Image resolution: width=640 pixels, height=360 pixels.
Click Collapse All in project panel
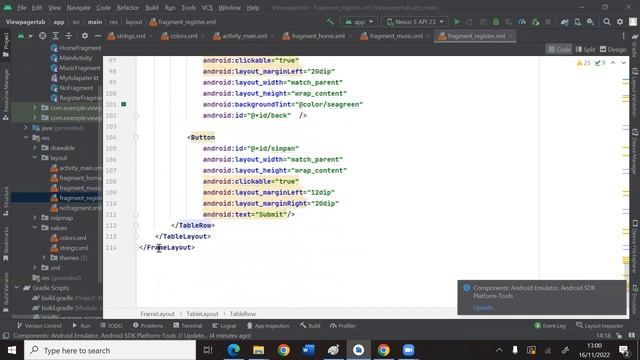coord(68,36)
